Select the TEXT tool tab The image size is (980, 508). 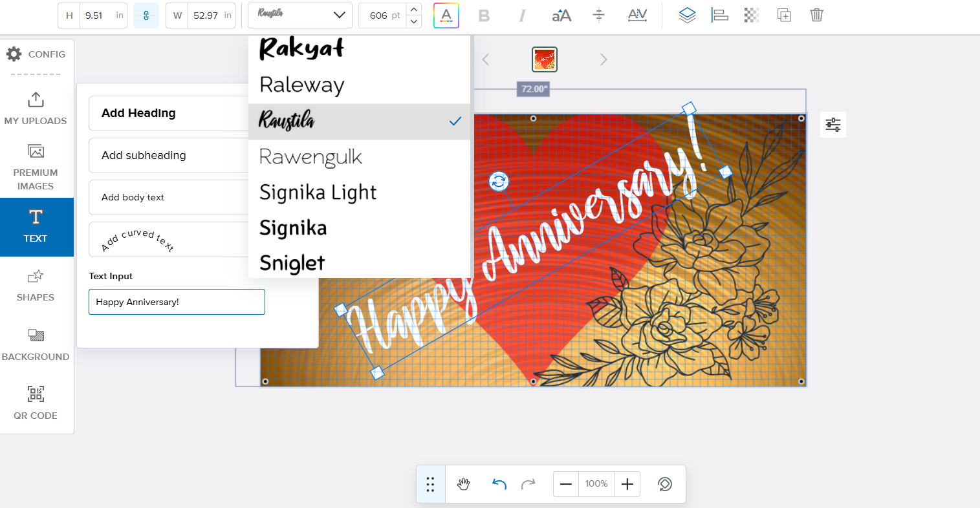36,227
